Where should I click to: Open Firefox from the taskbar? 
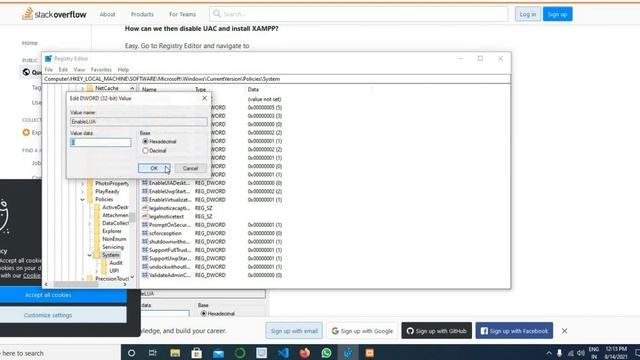pos(304,353)
